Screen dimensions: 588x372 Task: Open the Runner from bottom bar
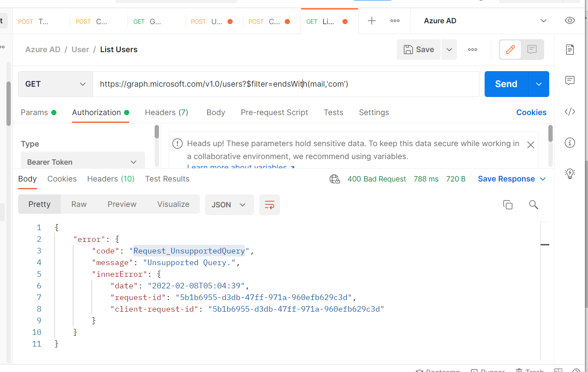pos(487,369)
